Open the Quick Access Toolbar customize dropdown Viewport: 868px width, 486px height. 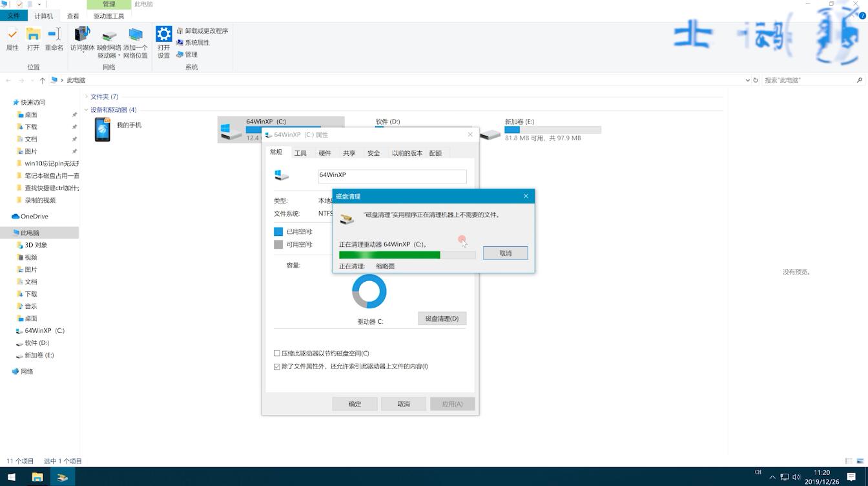39,5
